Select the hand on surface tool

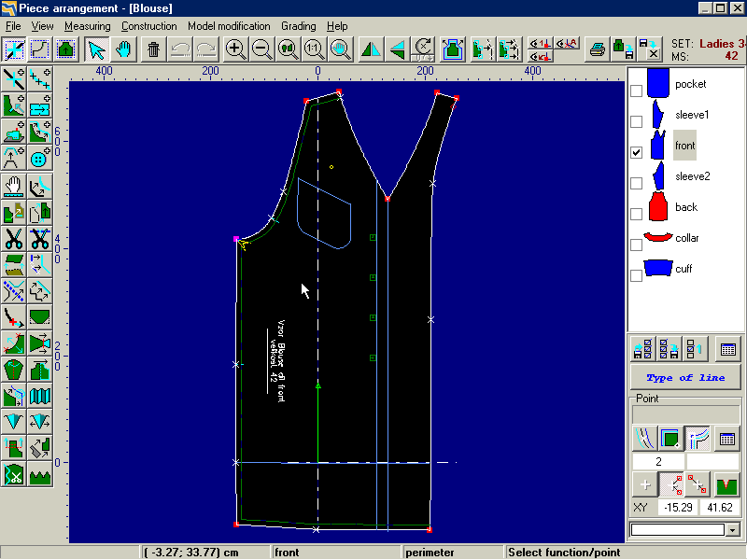coord(14,186)
